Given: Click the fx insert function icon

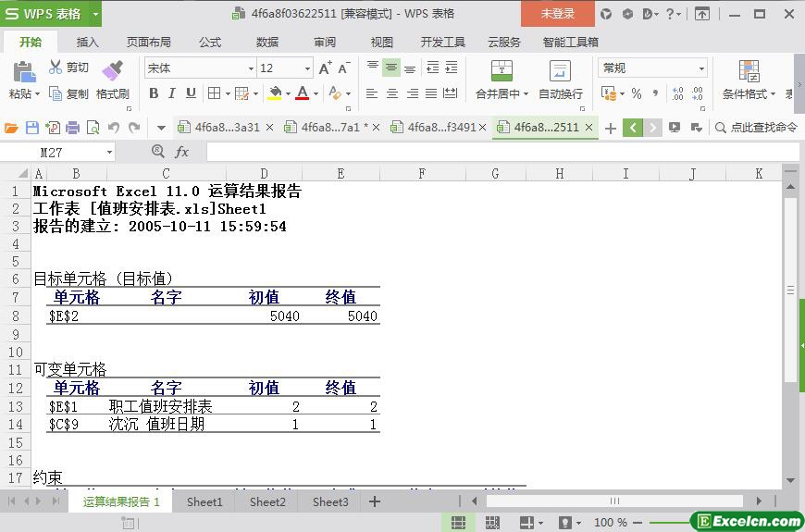Looking at the screenshot, I should coord(182,152).
